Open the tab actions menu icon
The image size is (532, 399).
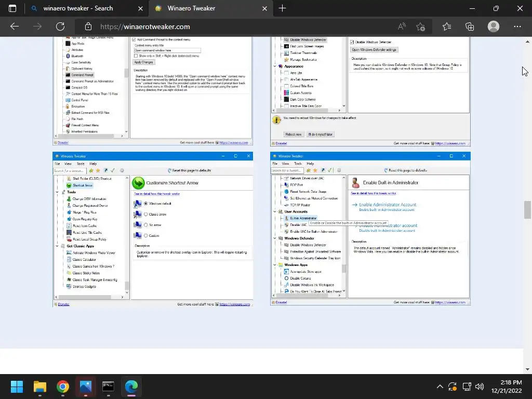coord(12,8)
